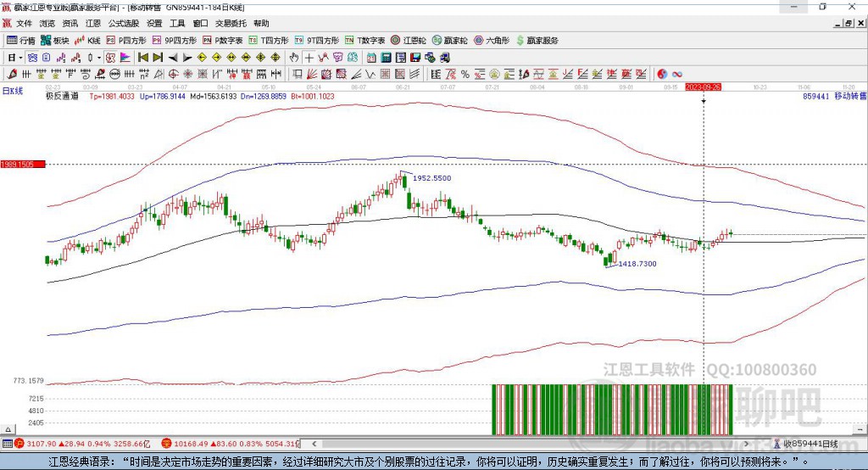Select the crosshair cursor tool
The width and height of the screenshot is (868, 470).
pyautogui.click(x=309, y=57)
